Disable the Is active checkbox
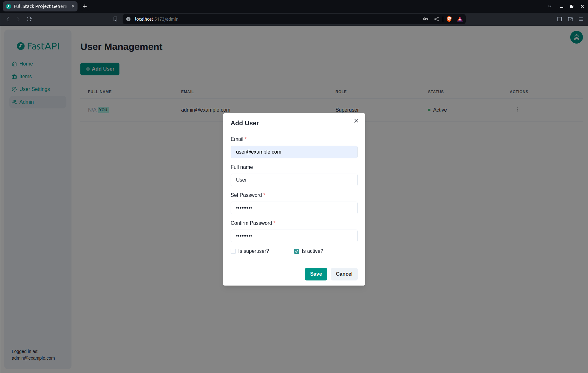588x373 pixels. click(x=296, y=251)
